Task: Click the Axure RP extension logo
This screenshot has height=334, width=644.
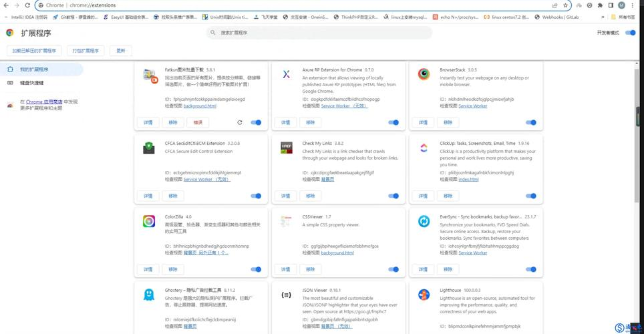Action: 286,74
